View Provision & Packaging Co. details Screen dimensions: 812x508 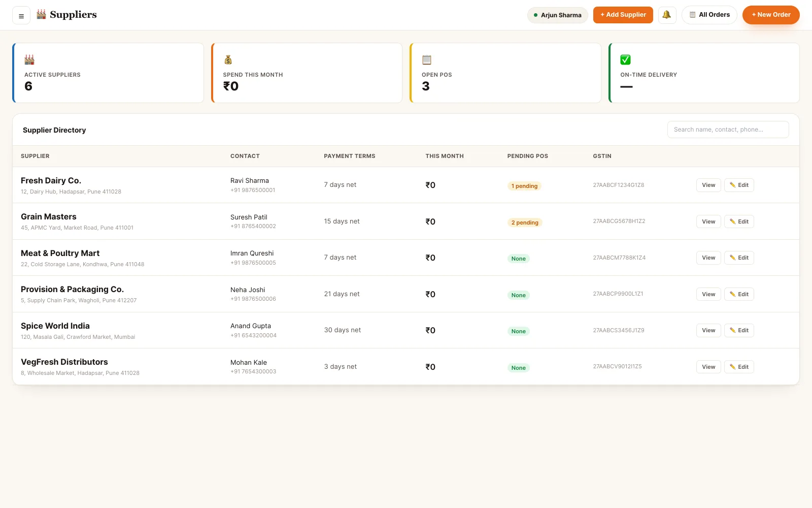[708, 294]
